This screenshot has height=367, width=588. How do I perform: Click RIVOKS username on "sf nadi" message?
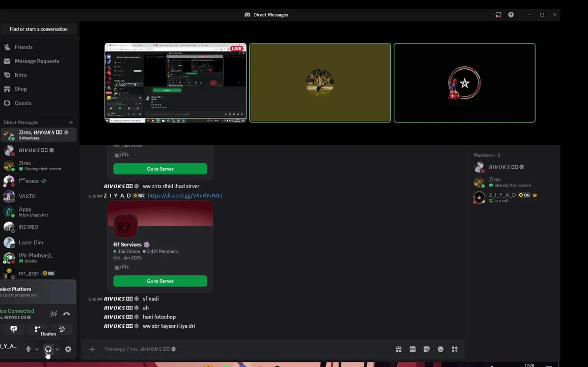pyautogui.click(x=121, y=299)
